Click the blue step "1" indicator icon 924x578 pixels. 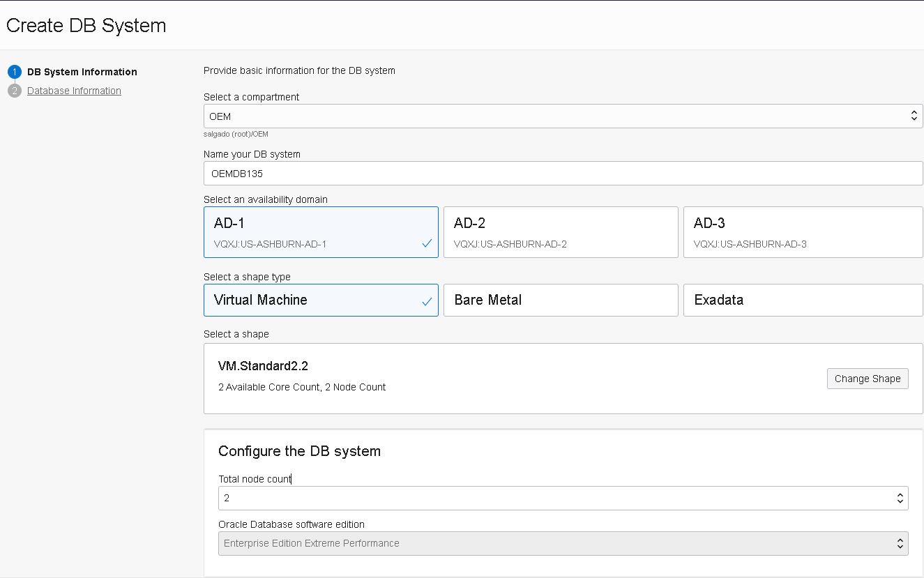click(x=15, y=72)
